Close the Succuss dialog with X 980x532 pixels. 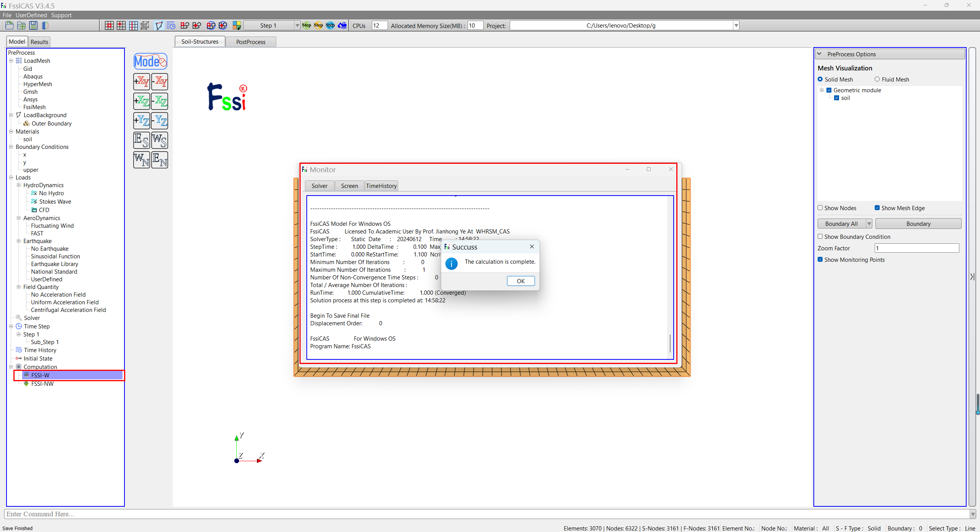point(532,247)
